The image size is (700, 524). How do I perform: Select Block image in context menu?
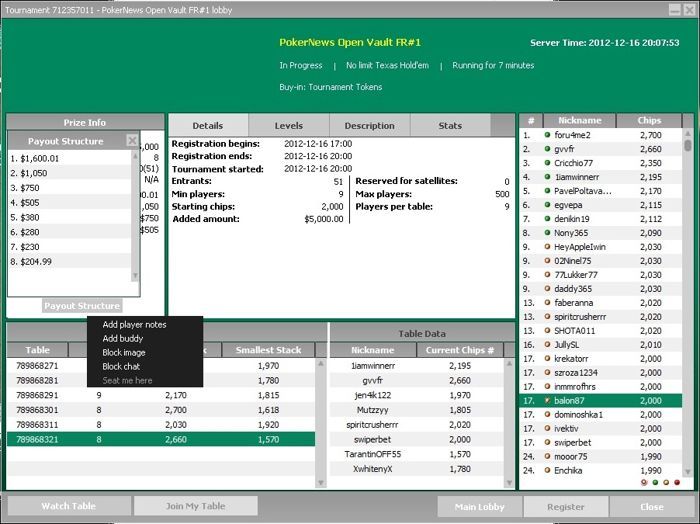coord(124,353)
